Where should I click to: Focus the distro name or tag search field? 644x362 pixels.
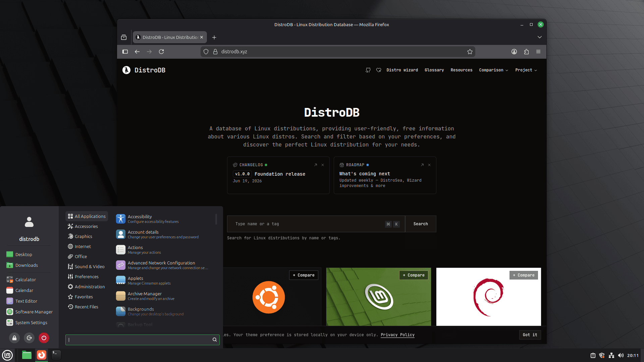point(316,224)
